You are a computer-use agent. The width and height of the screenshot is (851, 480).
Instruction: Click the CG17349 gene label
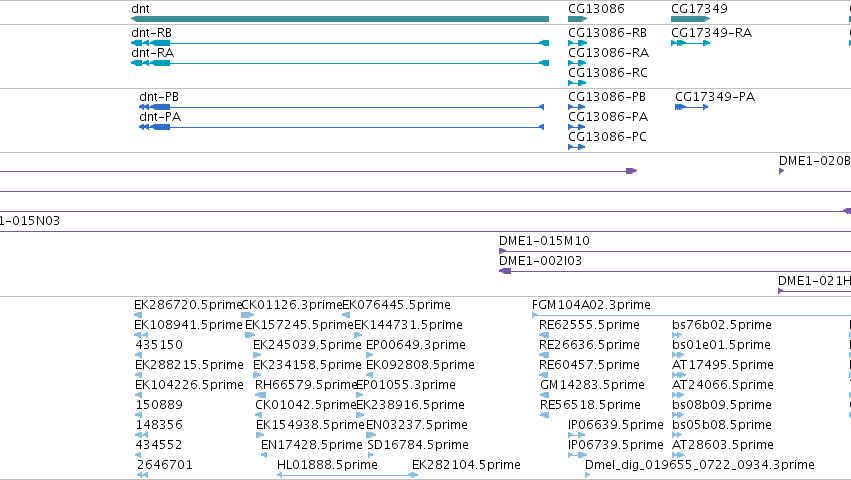pos(699,9)
